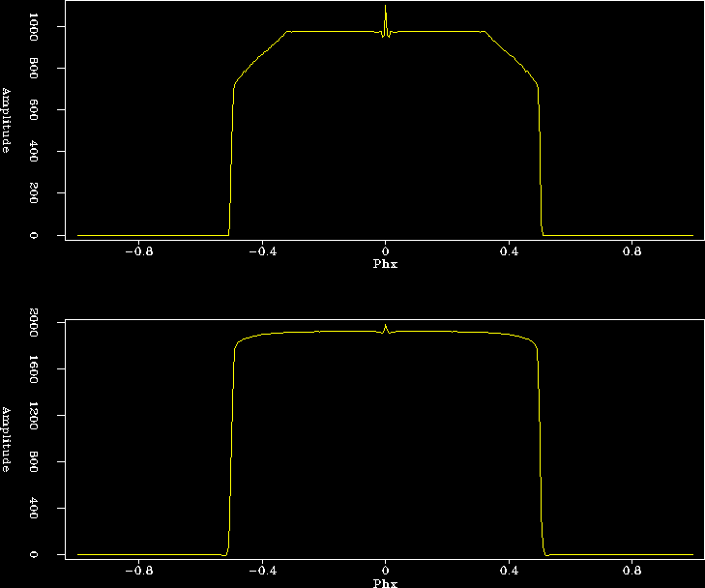Click the 0.4 tick label on lower plot
The image size is (705, 588).
509,570
